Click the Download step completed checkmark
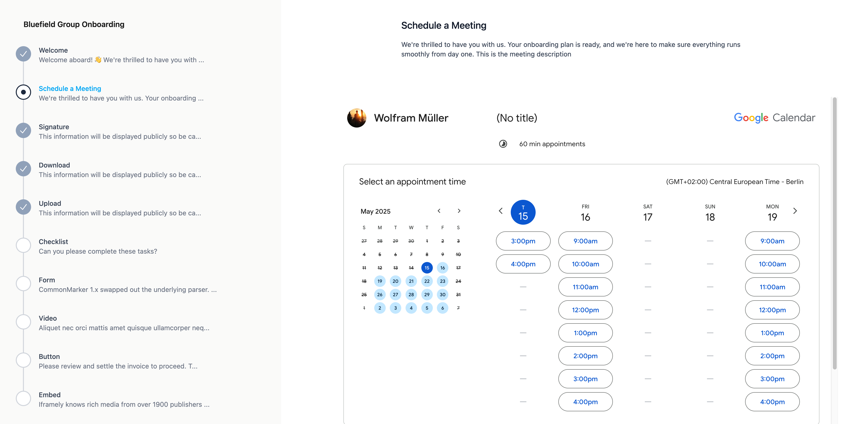 23,169
